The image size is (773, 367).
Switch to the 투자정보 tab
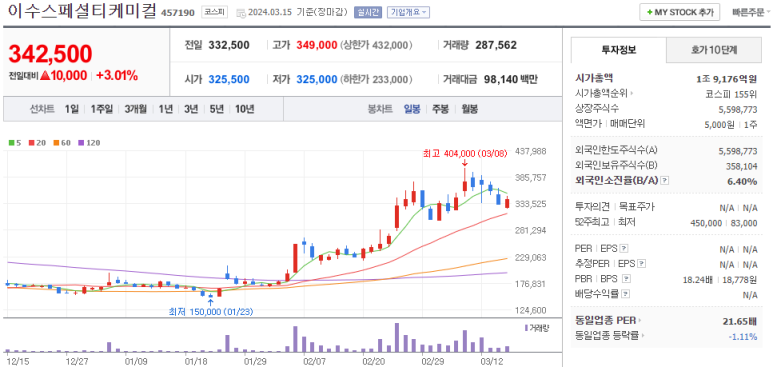[x=619, y=50]
